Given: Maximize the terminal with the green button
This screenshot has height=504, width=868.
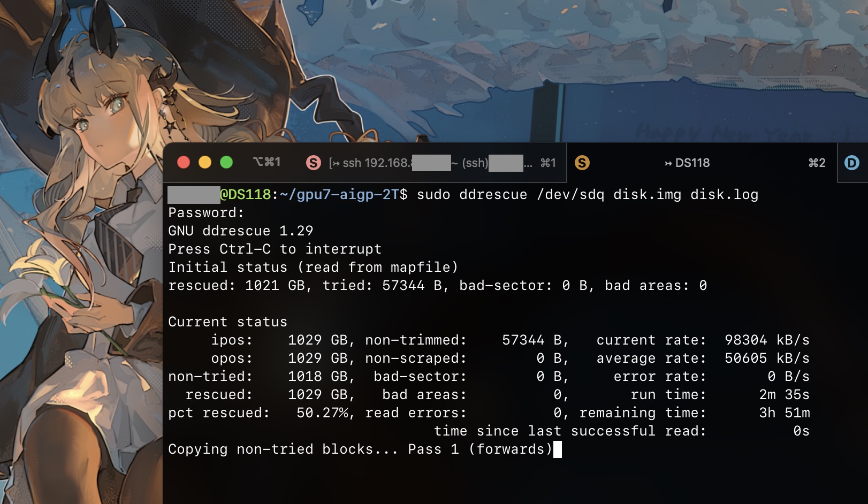Looking at the screenshot, I should 226,162.
